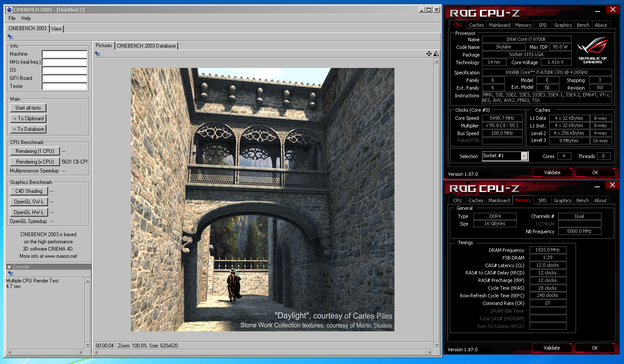
Task: Copy results with the To Clipboard button
Action: pos(28,119)
